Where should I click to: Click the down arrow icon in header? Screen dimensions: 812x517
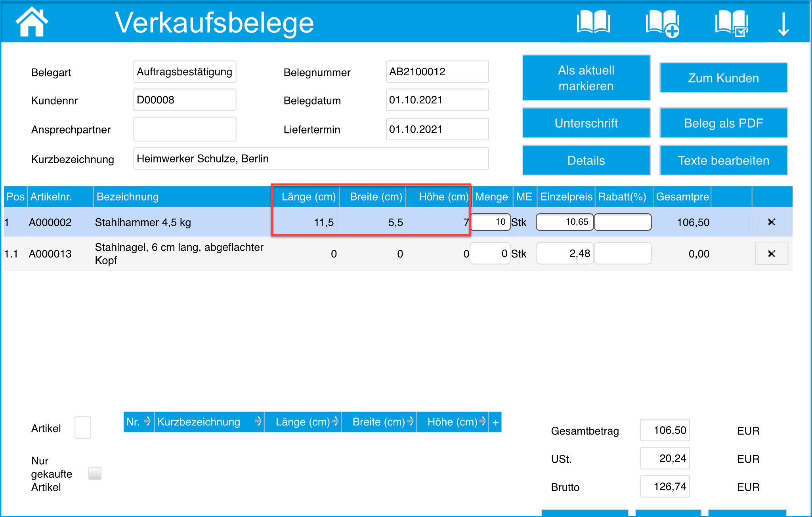(x=783, y=25)
